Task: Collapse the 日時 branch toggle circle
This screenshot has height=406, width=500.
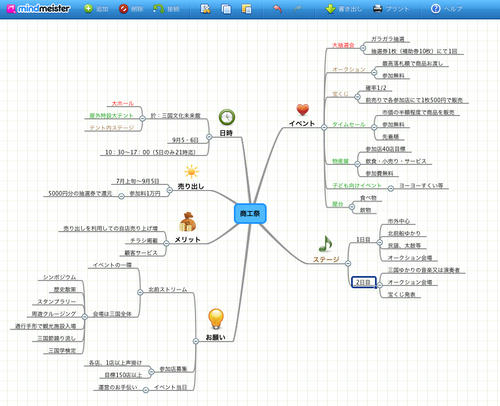Action: 209,137
